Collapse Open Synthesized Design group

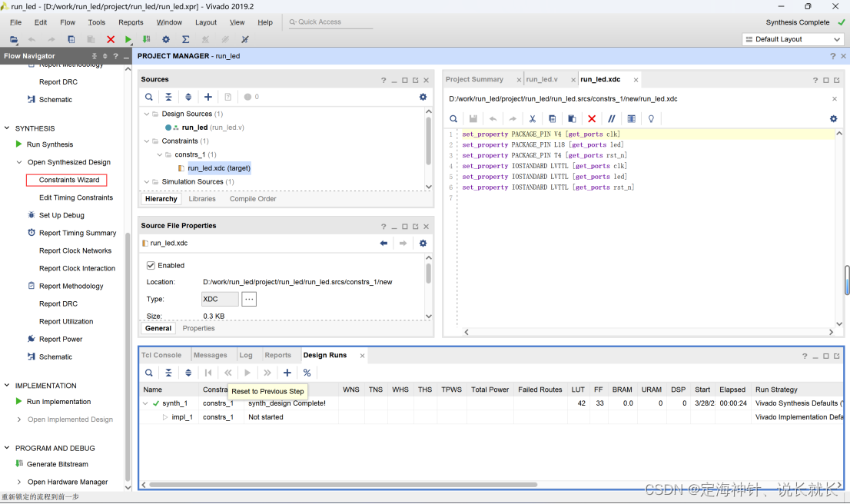click(19, 162)
